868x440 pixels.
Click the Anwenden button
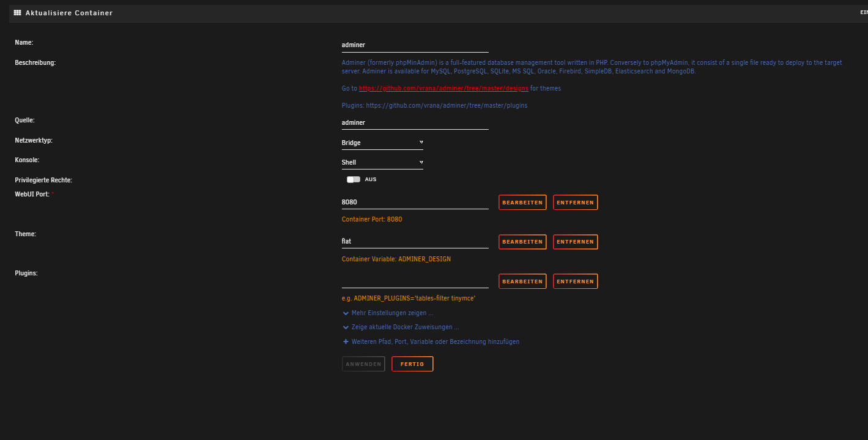363,364
